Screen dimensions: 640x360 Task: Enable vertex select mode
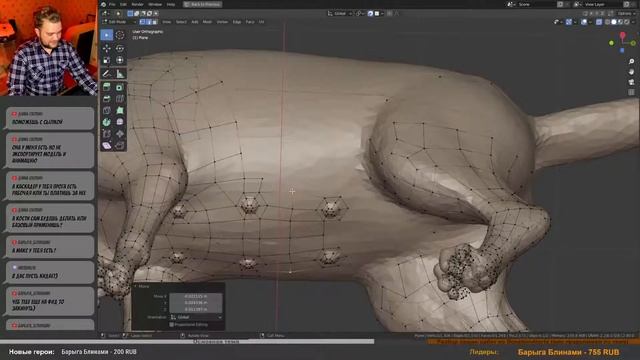(x=142, y=22)
